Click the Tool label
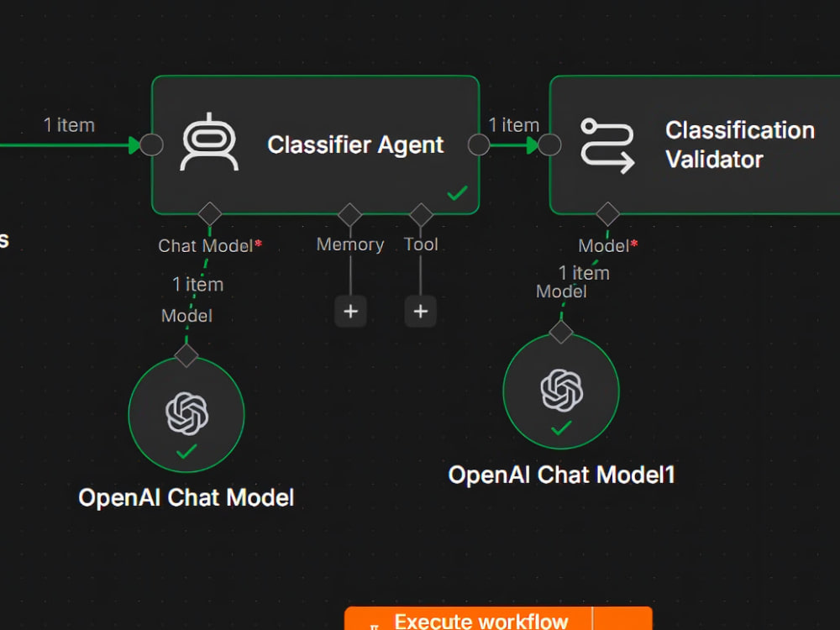Image resolution: width=840 pixels, height=630 pixels. tap(421, 244)
